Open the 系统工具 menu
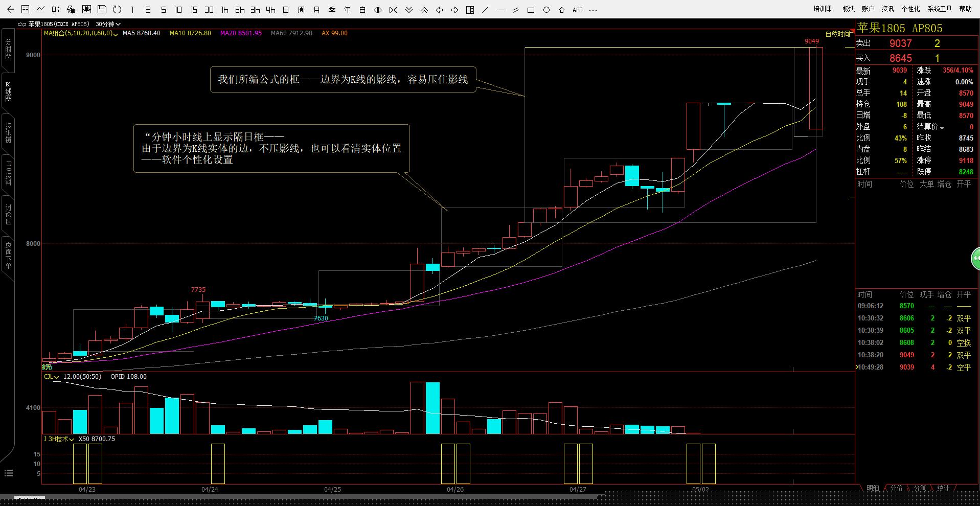Screen dimensions: 980x506 click(940, 9)
